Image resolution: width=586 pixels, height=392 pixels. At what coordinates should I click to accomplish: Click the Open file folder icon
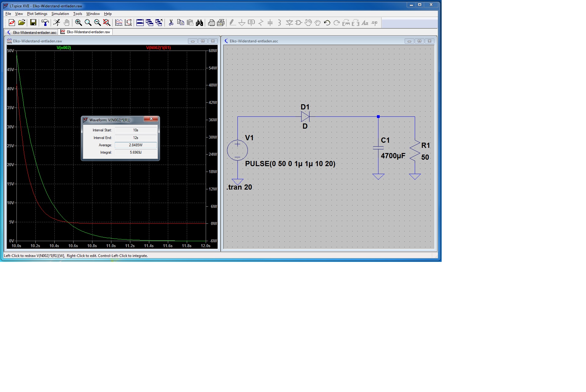click(x=21, y=23)
